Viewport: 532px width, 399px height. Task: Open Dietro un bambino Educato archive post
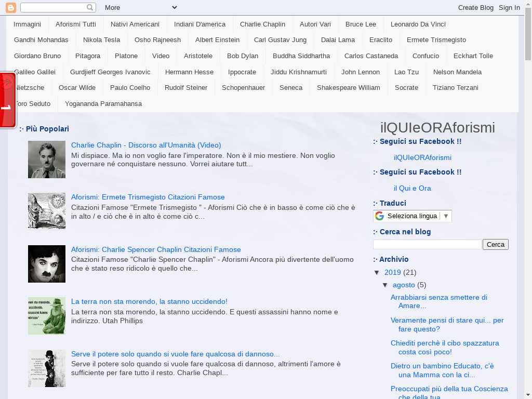click(x=442, y=370)
